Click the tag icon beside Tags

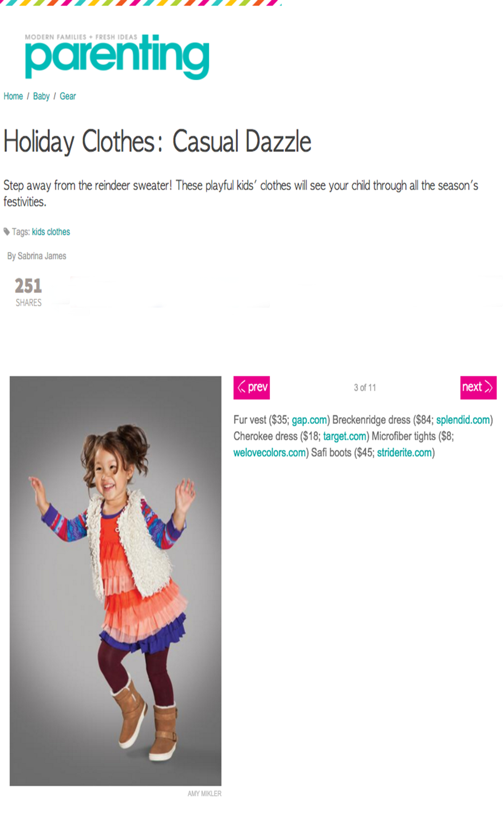(x=6, y=232)
